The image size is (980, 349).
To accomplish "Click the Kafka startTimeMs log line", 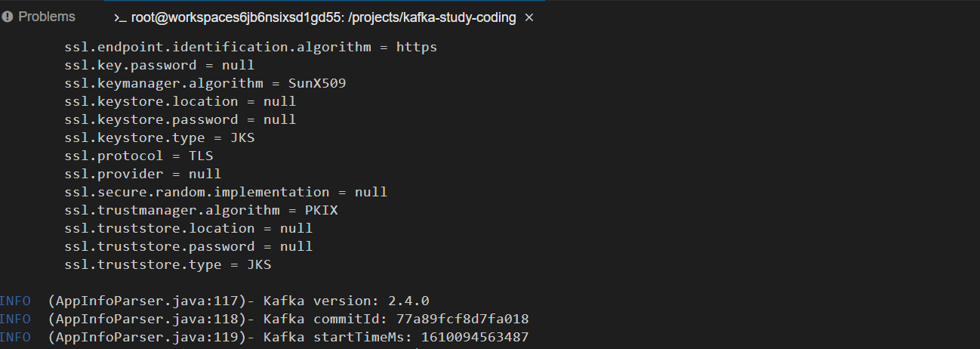I will pyautogui.click(x=264, y=337).
